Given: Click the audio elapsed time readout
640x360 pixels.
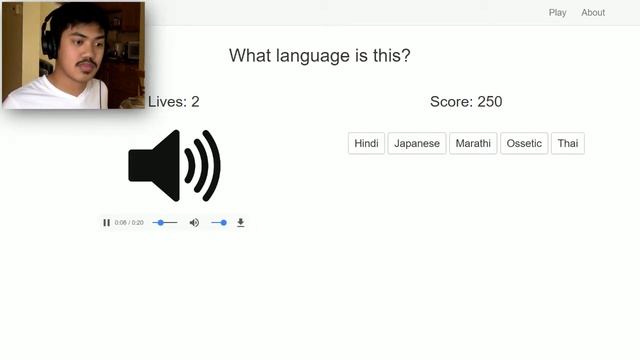Looking at the screenshot, I should coord(129,223).
